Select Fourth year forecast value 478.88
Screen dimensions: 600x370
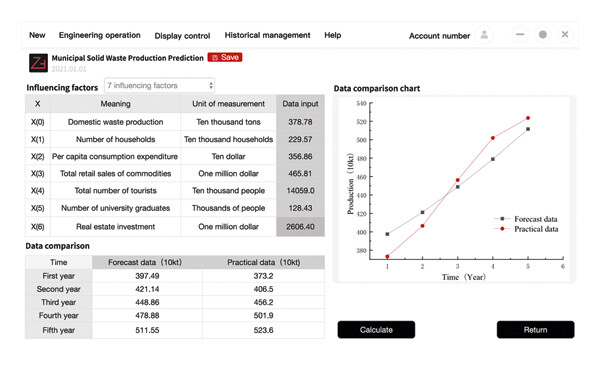pyautogui.click(x=147, y=315)
